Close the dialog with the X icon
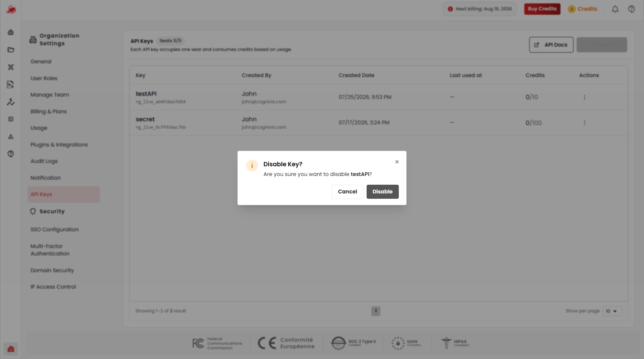 pyautogui.click(x=397, y=162)
